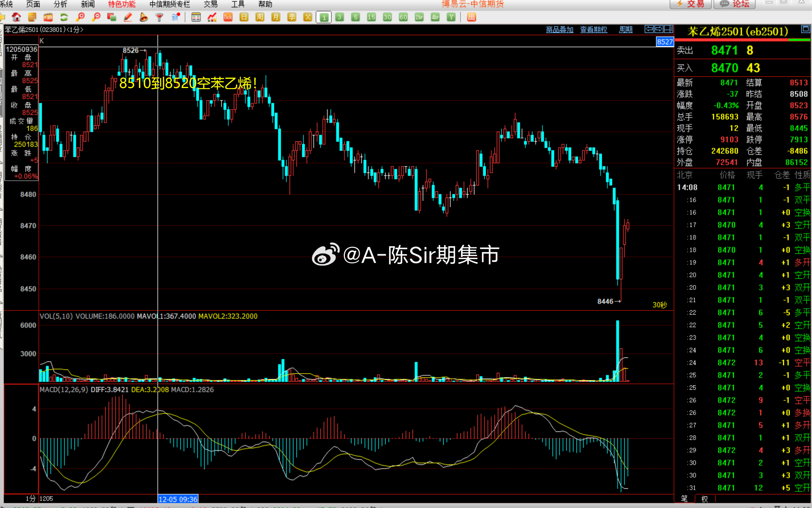Select the 4hr period button
Image resolution: width=812 pixels, height=508 pixels.
coord(435,17)
